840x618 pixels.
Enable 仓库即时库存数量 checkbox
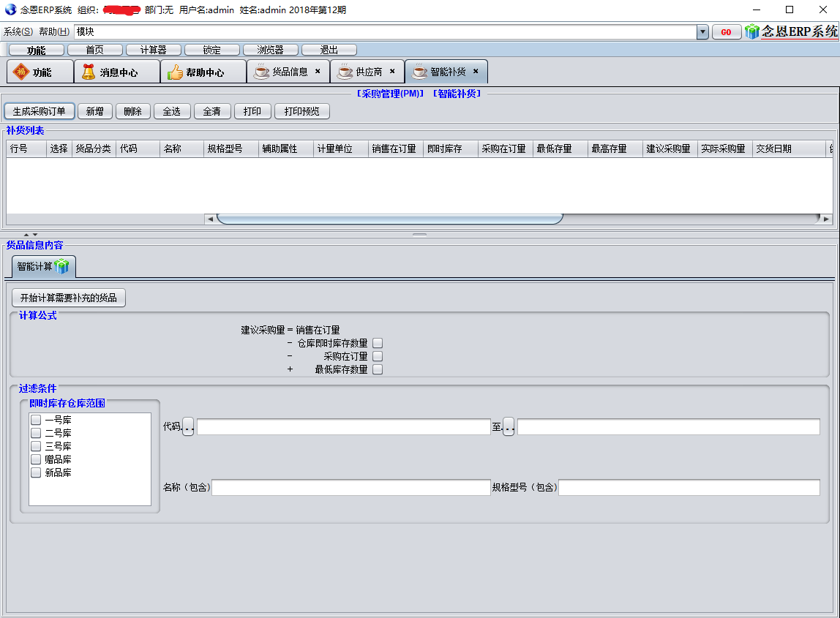(x=378, y=343)
